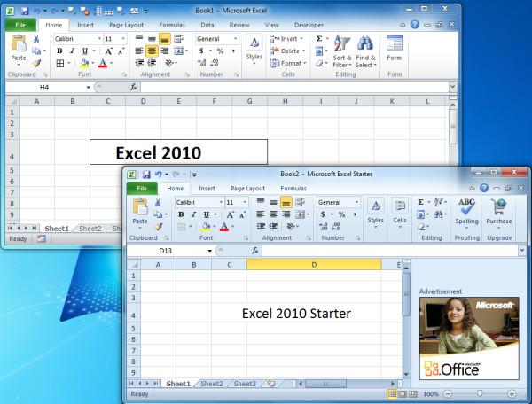
Task: Click Cut scissors in Book1 window
Action: (x=36, y=39)
